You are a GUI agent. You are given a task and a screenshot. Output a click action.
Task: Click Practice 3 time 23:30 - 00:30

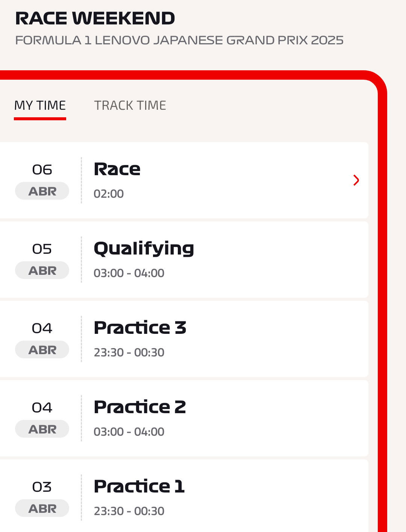tap(129, 352)
